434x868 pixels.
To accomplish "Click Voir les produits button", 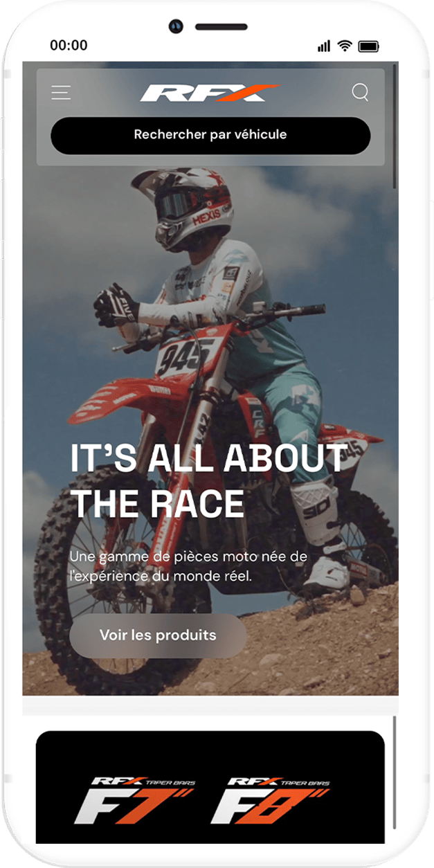I will pos(158,635).
